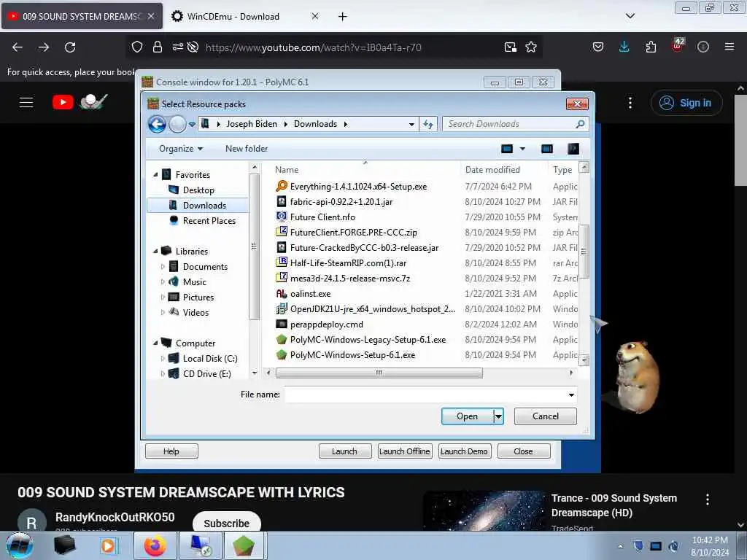Open the address path history dropdown
747x560 pixels.
tap(411, 124)
